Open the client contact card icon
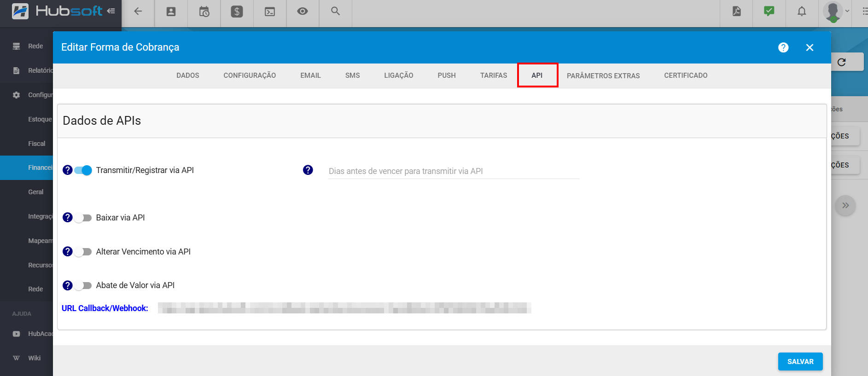 click(171, 12)
